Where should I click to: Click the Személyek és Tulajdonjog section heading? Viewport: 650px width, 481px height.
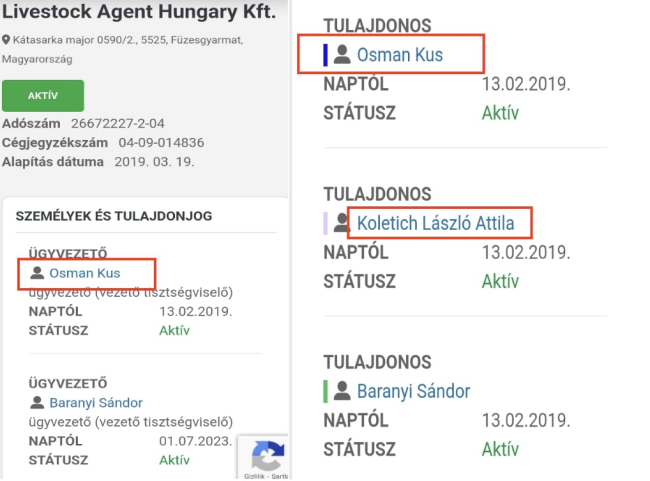coord(114,215)
